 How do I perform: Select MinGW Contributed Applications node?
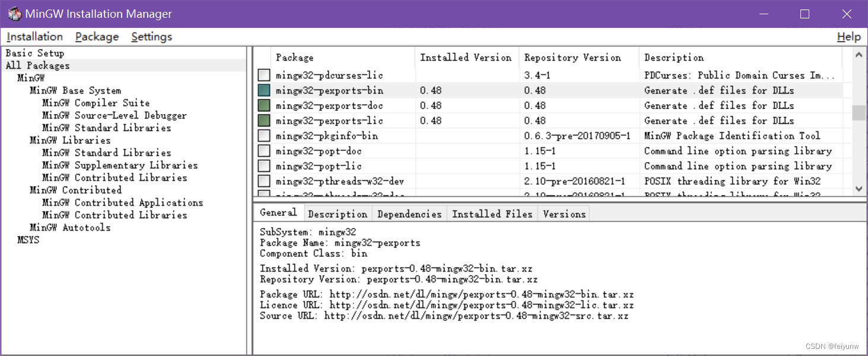point(122,202)
